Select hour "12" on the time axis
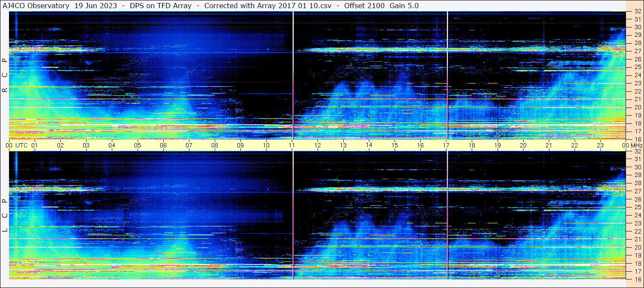 tap(318, 145)
